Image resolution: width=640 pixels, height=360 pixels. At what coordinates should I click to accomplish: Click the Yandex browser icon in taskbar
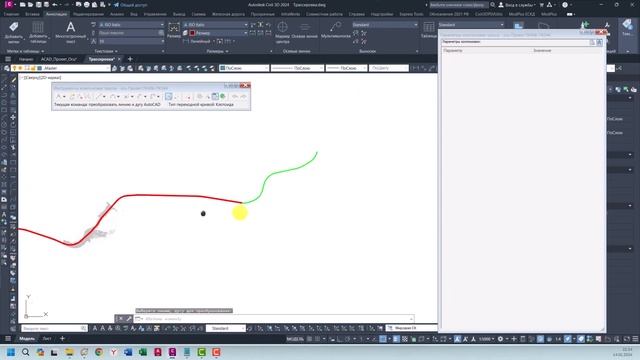113,352
